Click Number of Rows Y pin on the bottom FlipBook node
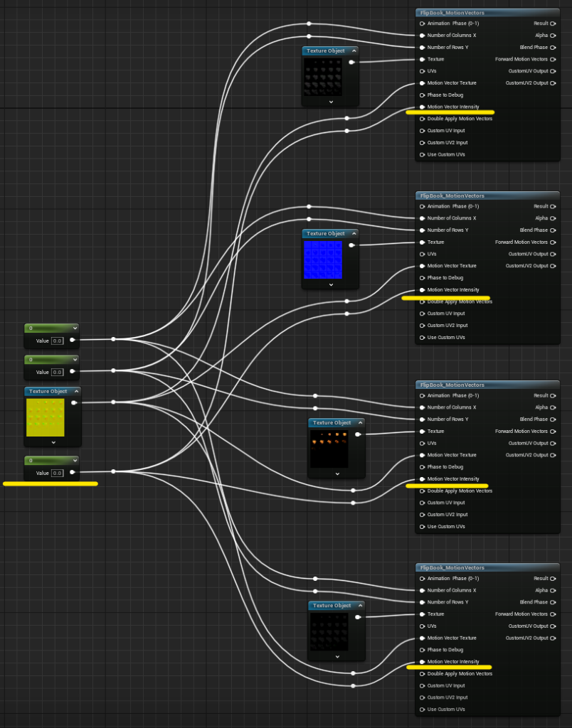 pyautogui.click(x=423, y=602)
